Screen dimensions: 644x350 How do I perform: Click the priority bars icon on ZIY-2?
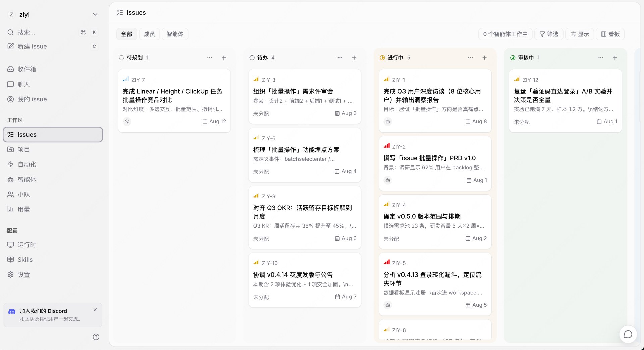pyautogui.click(x=387, y=146)
